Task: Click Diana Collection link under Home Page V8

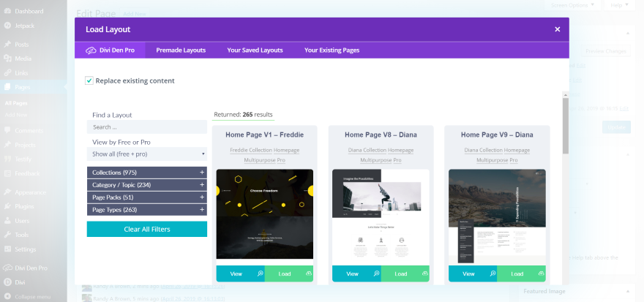Action: pos(367,150)
